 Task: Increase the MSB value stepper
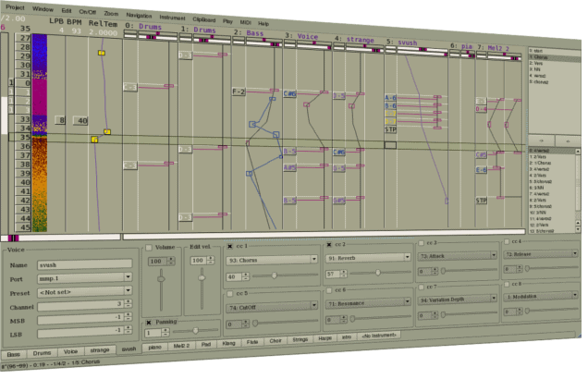point(129,315)
